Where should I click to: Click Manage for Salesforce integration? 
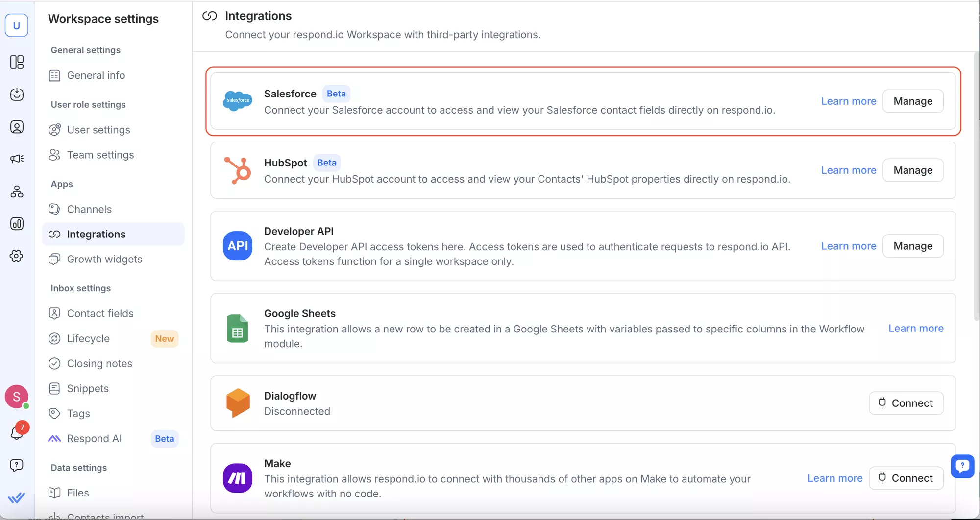(913, 101)
